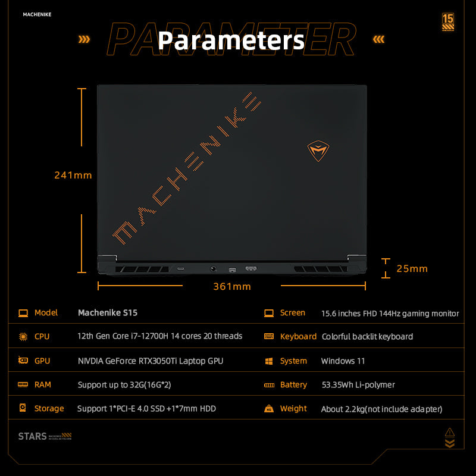476x476 pixels.
Task: Click the monitor icon beside Screen
Action: [x=269, y=313]
